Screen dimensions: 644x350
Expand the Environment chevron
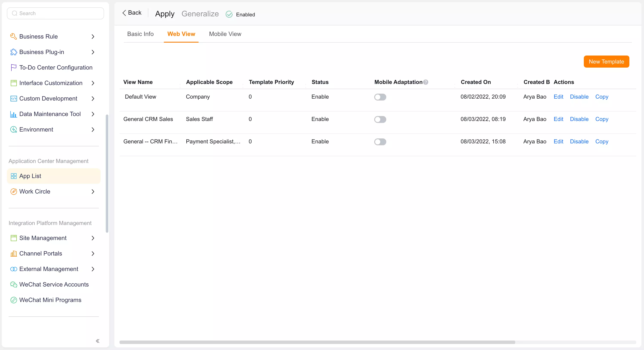point(93,130)
